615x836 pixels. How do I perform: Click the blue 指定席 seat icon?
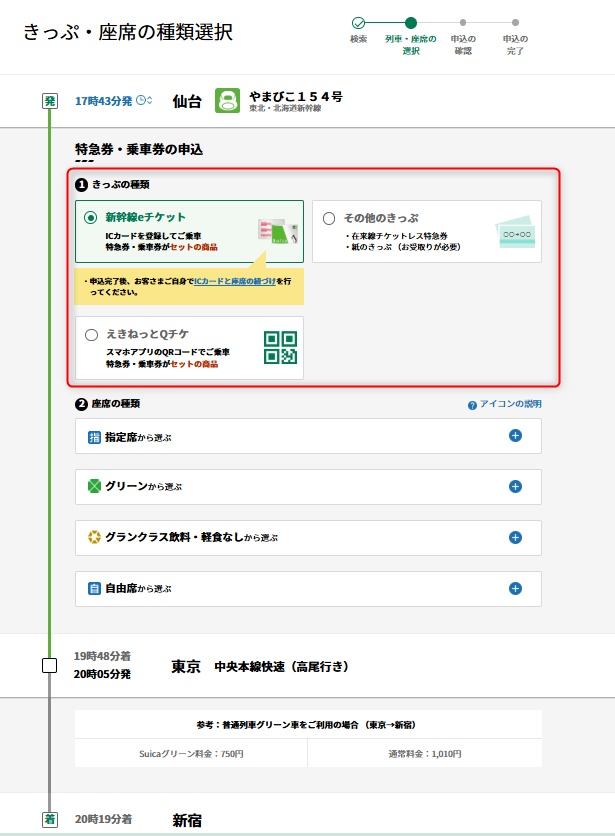(94, 437)
